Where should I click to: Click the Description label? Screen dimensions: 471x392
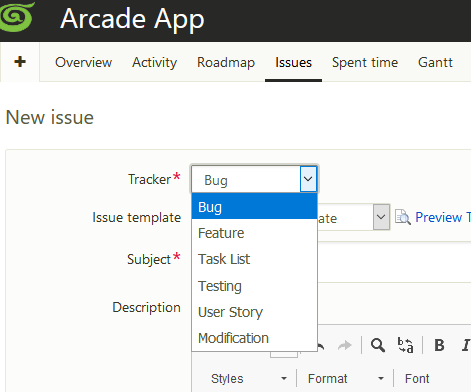(x=146, y=307)
